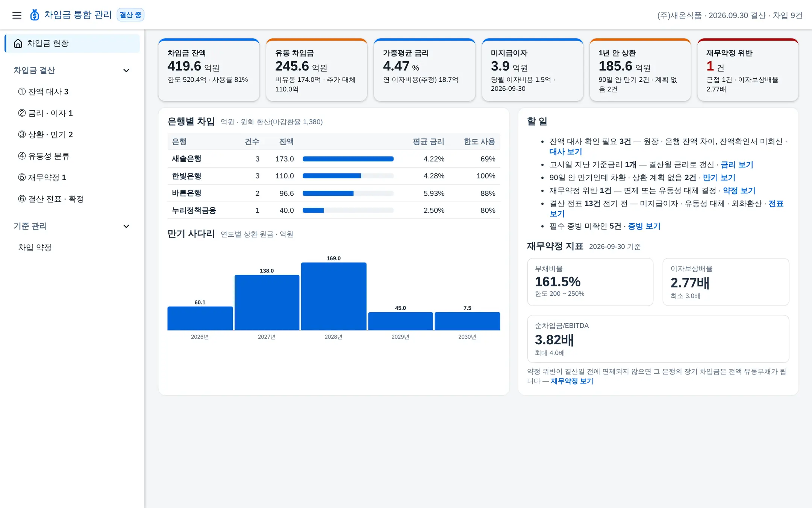
Task: Click 누리정책금융 average rate 2.50%
Action: 434,210
